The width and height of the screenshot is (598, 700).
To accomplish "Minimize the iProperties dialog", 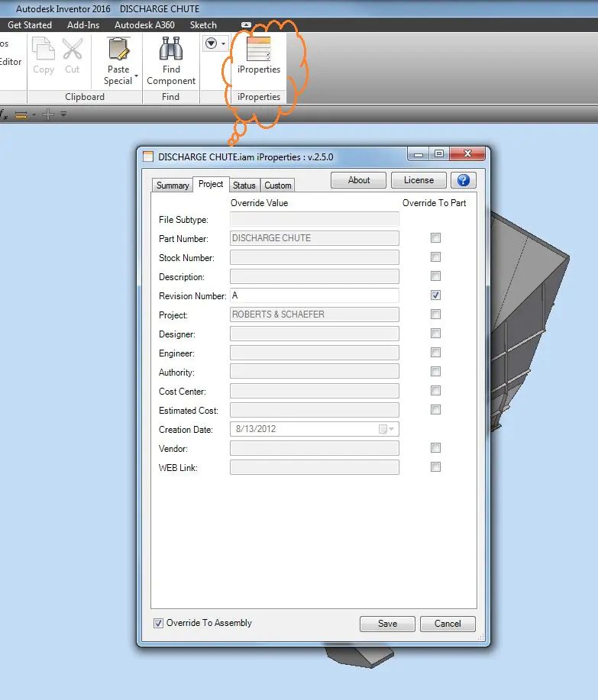I will pos(418,154).
